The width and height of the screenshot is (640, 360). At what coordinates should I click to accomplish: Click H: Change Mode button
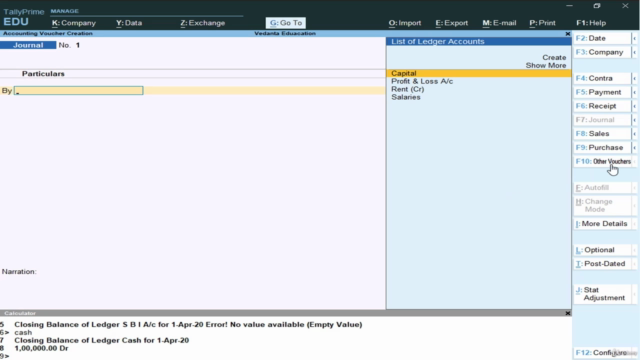pos(602,205)
